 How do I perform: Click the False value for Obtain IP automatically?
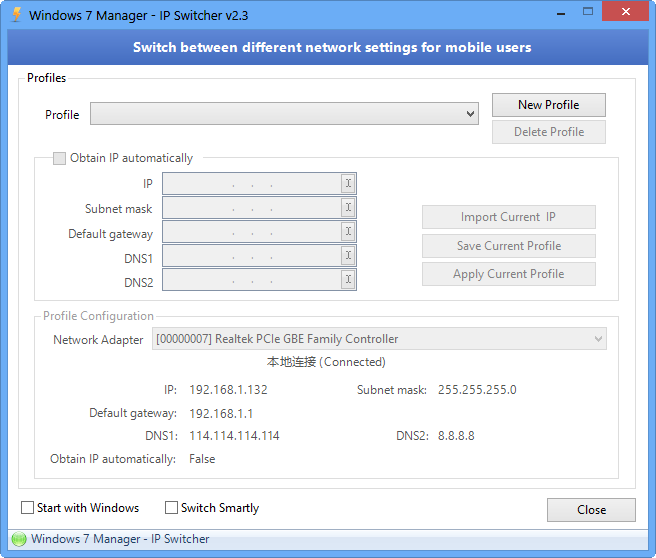point(202,459)
